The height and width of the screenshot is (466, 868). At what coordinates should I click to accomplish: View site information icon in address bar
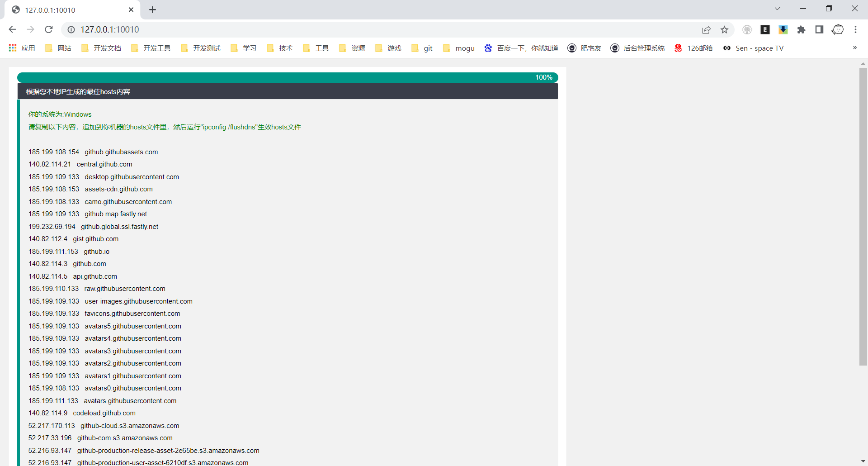click(71, 29)
